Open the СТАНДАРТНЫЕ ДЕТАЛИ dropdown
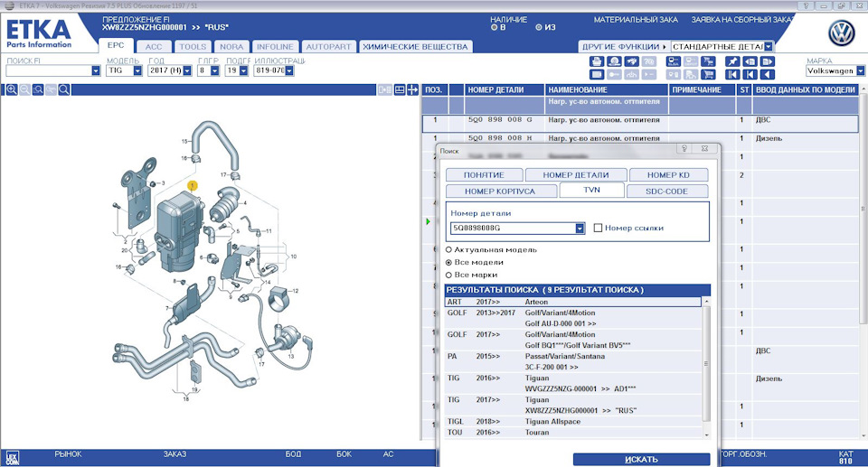Viewport: 868px width, 467px height. point(769,47)
